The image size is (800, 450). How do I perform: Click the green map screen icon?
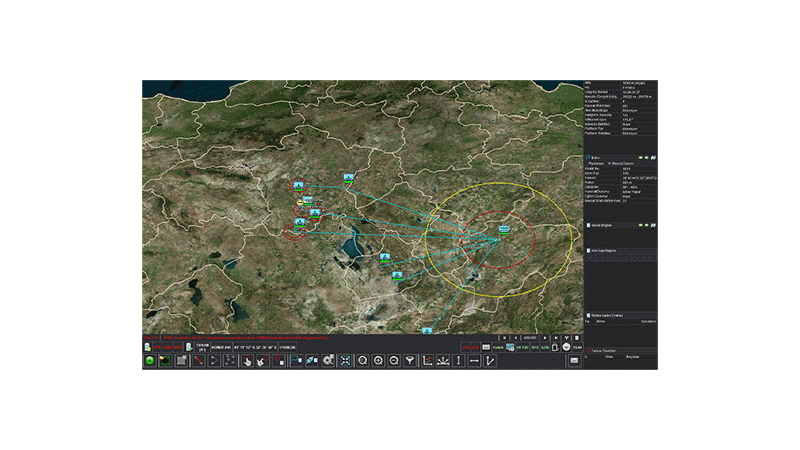[x=165, y=361]
